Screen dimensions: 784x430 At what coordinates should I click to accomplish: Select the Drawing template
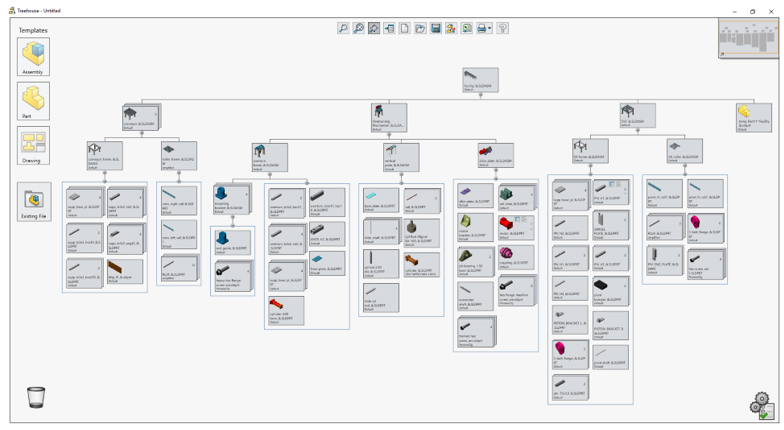pyautogui.click(x=33, y=145)
